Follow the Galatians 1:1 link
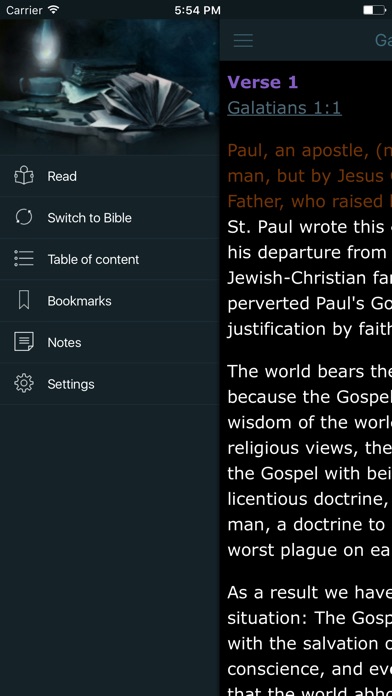The height and width of the screenshot is (696, 392). [284, 108]
